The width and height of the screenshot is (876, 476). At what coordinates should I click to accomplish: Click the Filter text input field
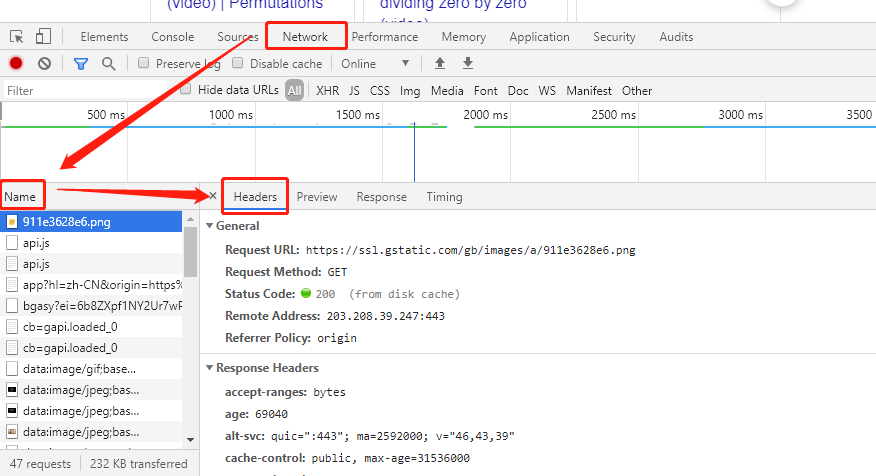[85, 91]
